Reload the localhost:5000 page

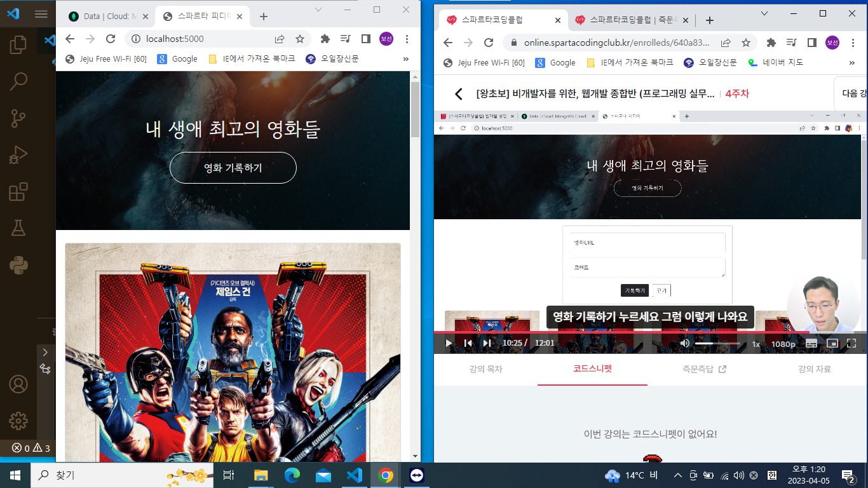[111, 39]
